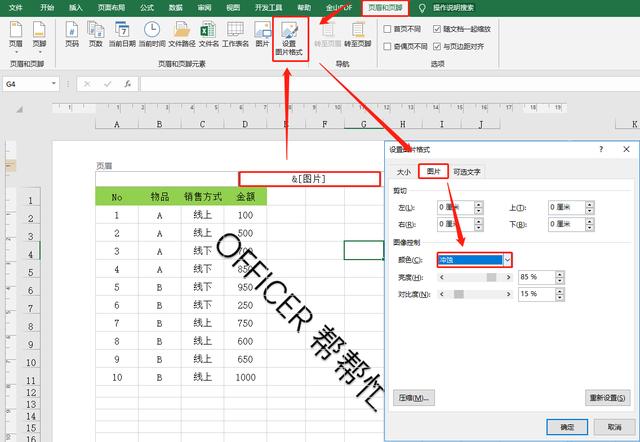Click the select-all corner triangle
The image size is (640, 442).
click(x=20, y=109)
